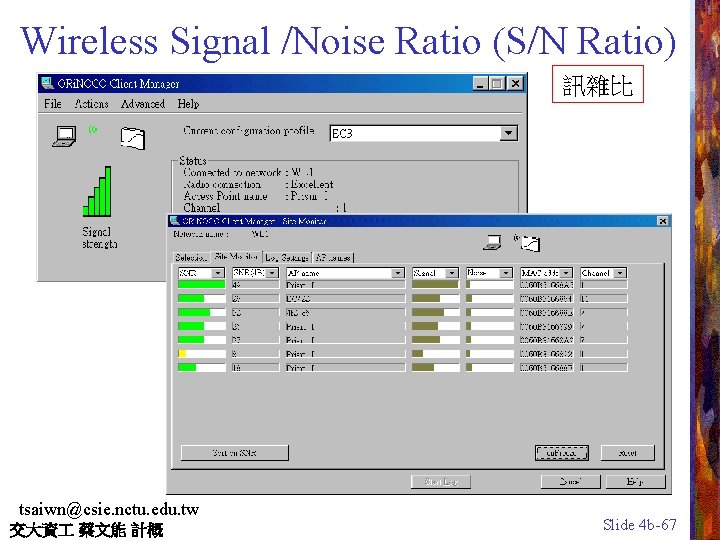The width and height of the screenshot is (720, 540).
Task: Open the AP names tab
Action: [333, 258]
